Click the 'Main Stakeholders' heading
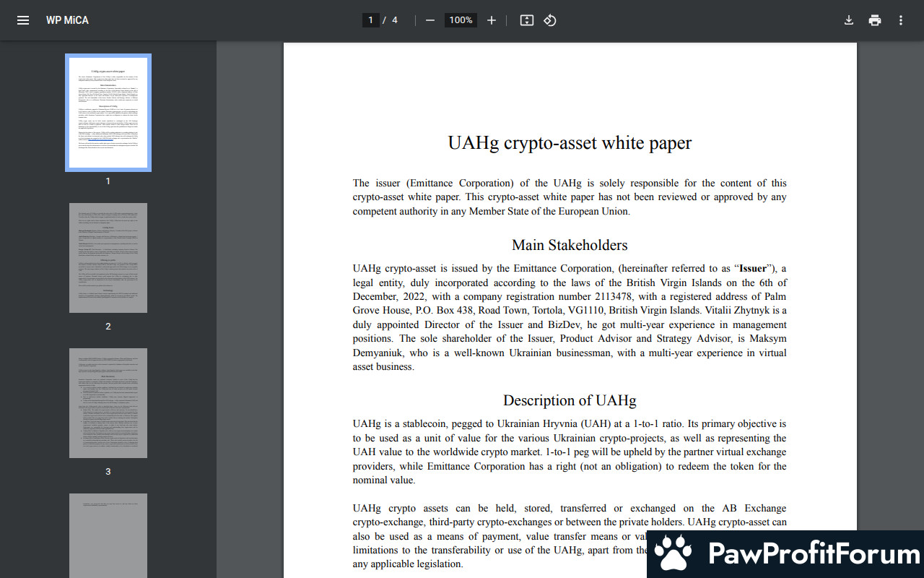This screenshot has height=578, width=924. (x=570, y=245)
